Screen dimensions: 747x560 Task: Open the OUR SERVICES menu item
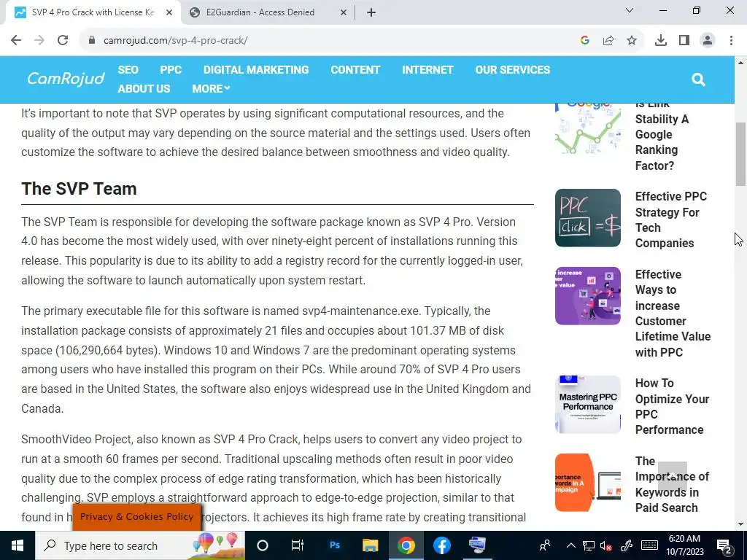(x=513, y=69)
